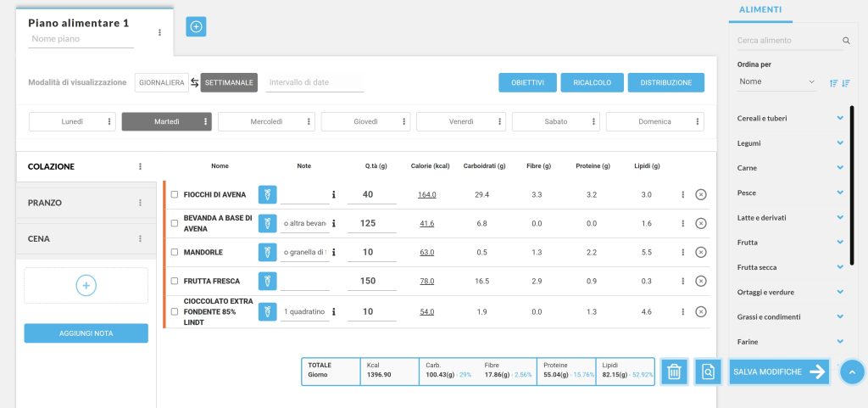Image resolution: width=868 pixels, height=408 pixels.
Task: Add a new meal plan with the plus icon
Action: pyautogui.click(x=196, y=27)
